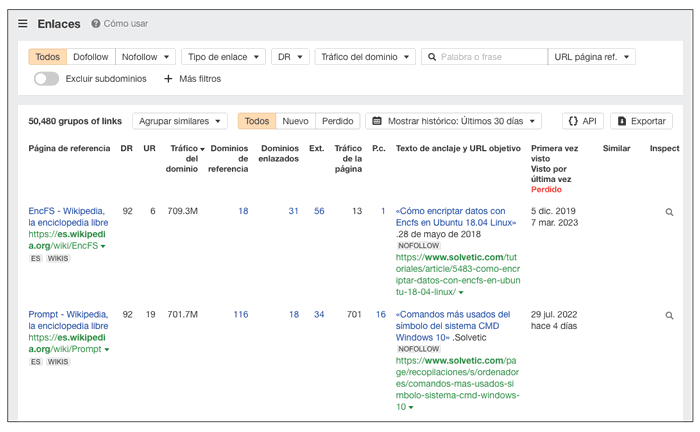The image size is (700, 432).
Task: Select the Dofollow filter option
Action: [x=91, y=57]
